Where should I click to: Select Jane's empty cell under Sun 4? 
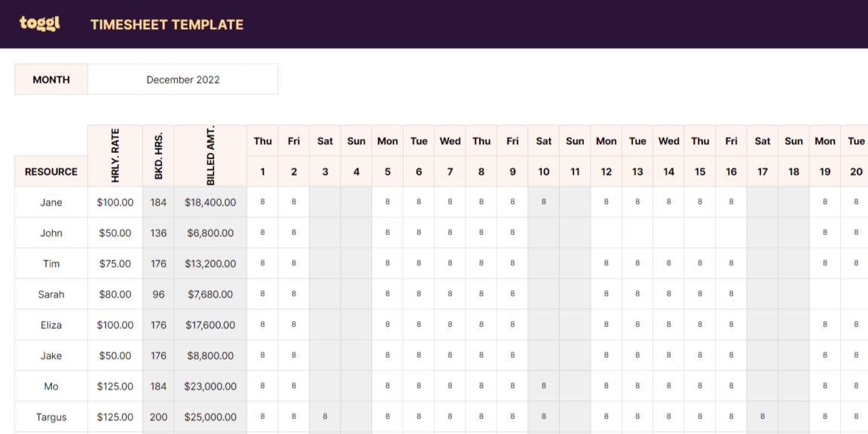click(356, 202)
